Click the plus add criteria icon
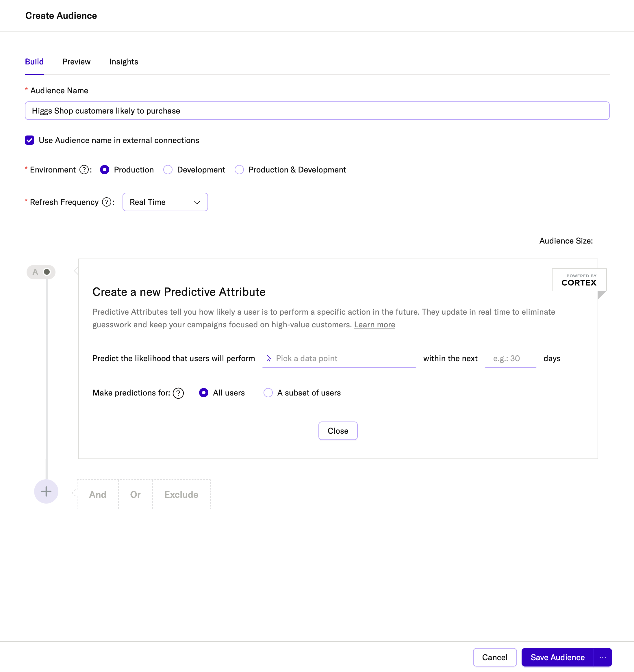The width and height of the screenshot is (634, 672). 46,491
